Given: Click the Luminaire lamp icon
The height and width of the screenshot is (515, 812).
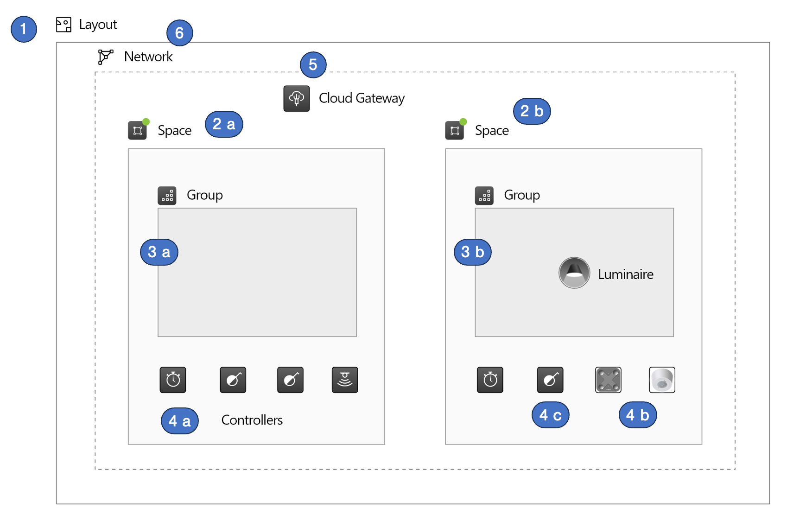Looking at the screenshot, I should click(574, 273).
